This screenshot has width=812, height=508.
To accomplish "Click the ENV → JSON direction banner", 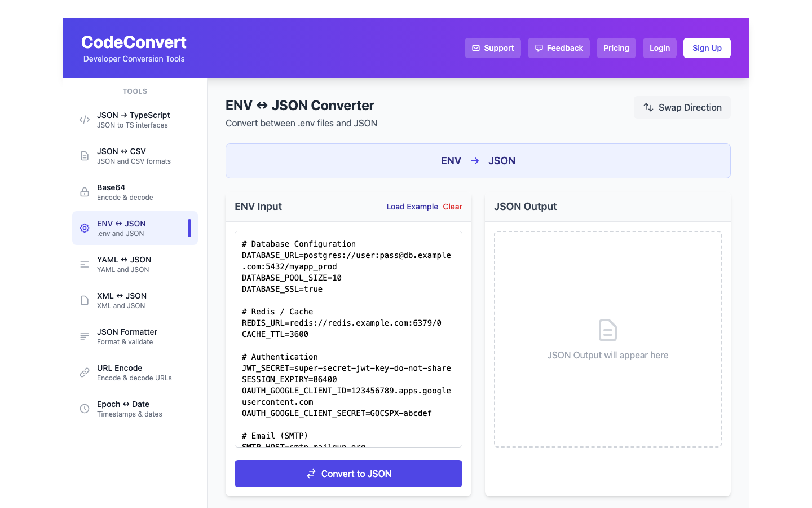I will (478, 161).
